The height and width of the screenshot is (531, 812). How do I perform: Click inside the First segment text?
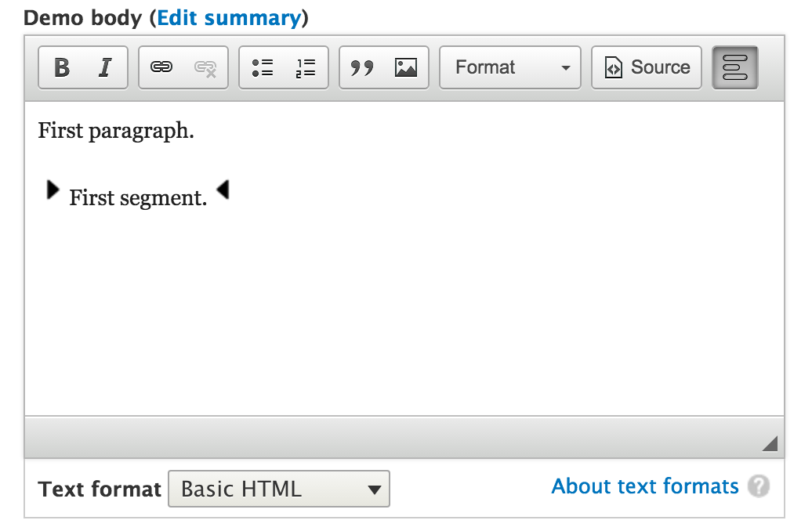point(138,197)
